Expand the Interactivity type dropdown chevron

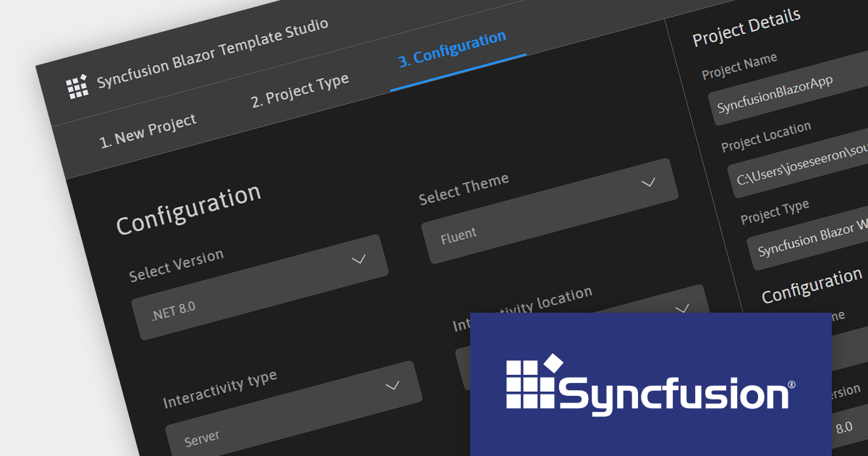[x=392, y=385]
